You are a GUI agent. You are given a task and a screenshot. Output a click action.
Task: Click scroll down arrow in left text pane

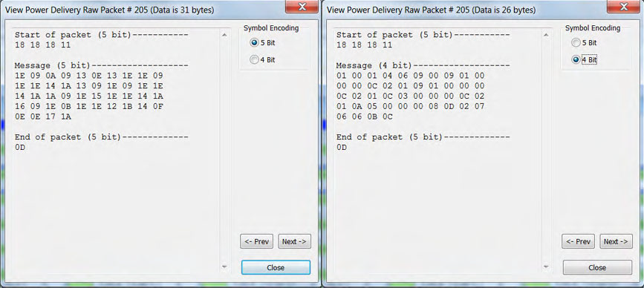click(x=224, y=266)
